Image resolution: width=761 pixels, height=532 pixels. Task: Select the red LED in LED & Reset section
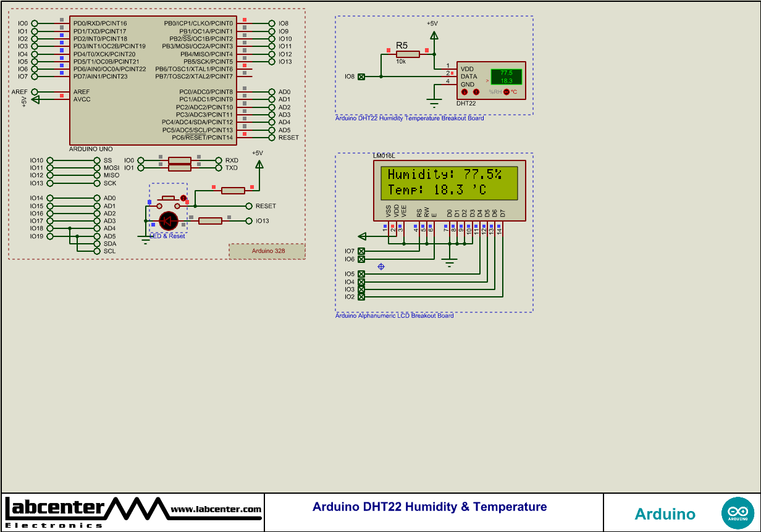[x=169, y=221]
